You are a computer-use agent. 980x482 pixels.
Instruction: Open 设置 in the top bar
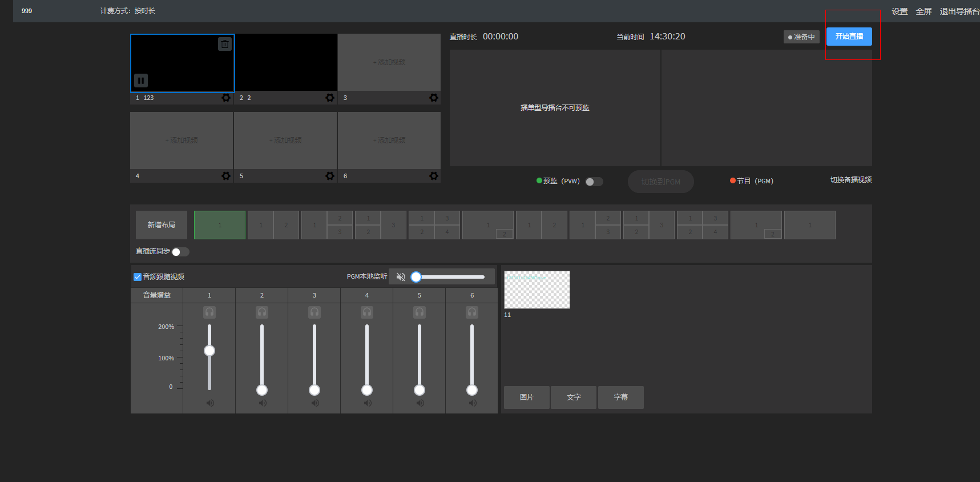coord(900,11)
